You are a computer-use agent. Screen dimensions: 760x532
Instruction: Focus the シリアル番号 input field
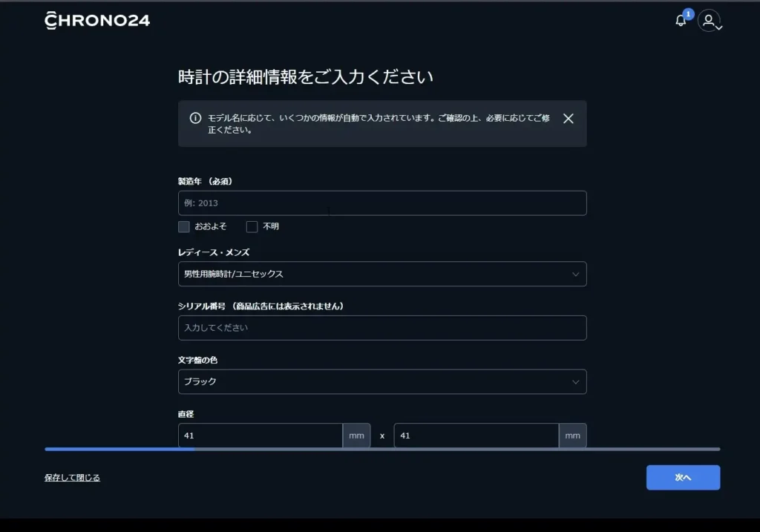pos(382,328)
